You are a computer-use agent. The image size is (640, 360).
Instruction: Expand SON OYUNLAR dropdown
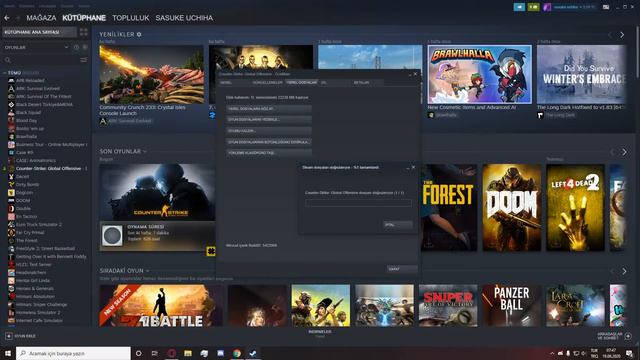click(144, 151)
